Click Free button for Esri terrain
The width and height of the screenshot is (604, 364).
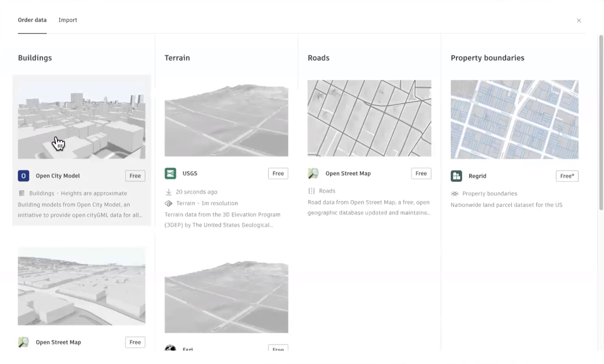[278, 348]
